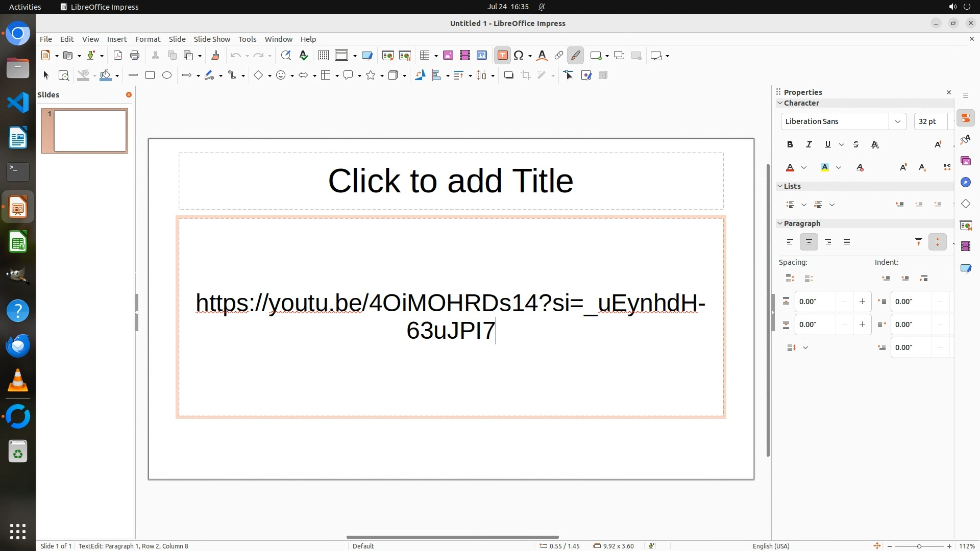Expand the underline style dropdown arrow

coord(842,145)
